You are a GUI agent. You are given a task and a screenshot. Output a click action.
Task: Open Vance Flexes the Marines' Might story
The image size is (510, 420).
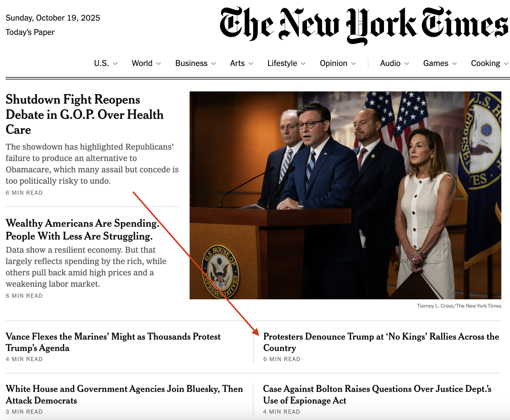[x=113, y=342]
